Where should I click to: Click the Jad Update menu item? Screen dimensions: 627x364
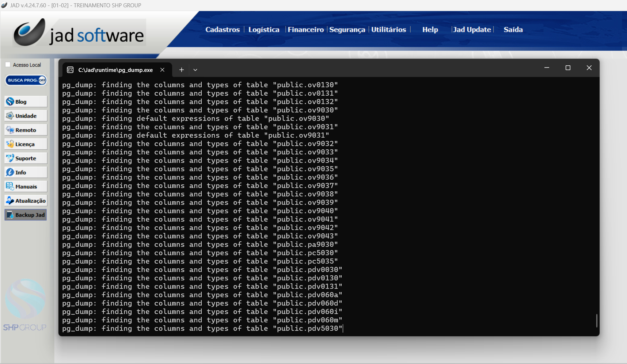pyautogui.click(x=472, y=30)
